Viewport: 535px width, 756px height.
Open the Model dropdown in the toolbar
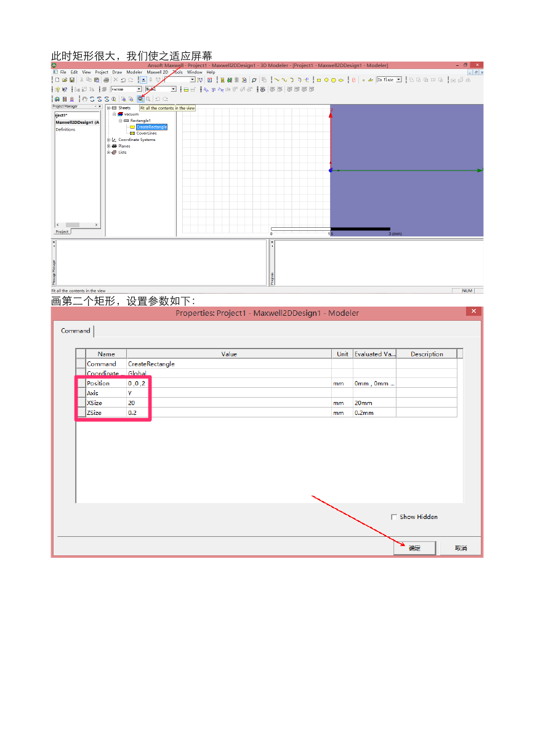pos(173,89)
